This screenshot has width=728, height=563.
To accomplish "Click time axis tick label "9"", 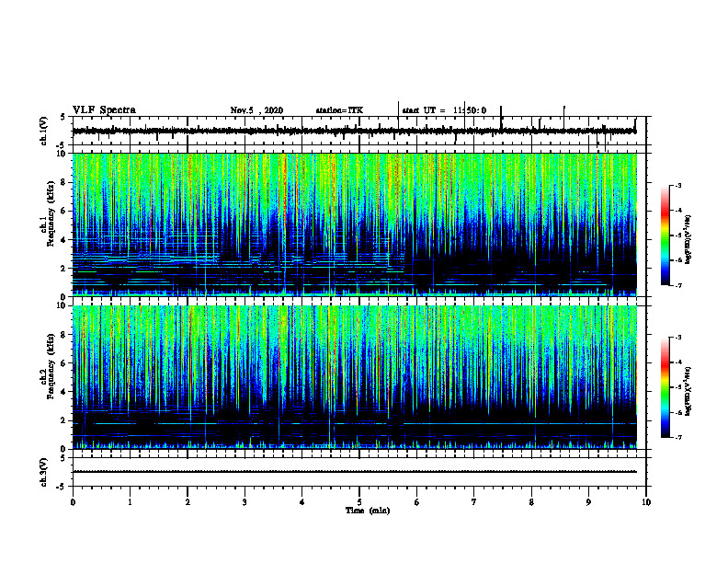I will 588,502.
